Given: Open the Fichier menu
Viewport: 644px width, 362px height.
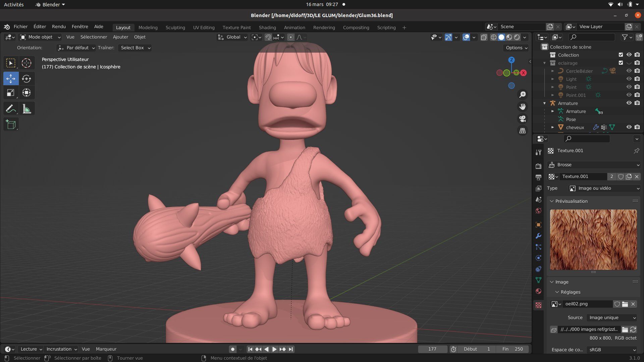Looking at the screenshot, I should click(x=20, y=26).
